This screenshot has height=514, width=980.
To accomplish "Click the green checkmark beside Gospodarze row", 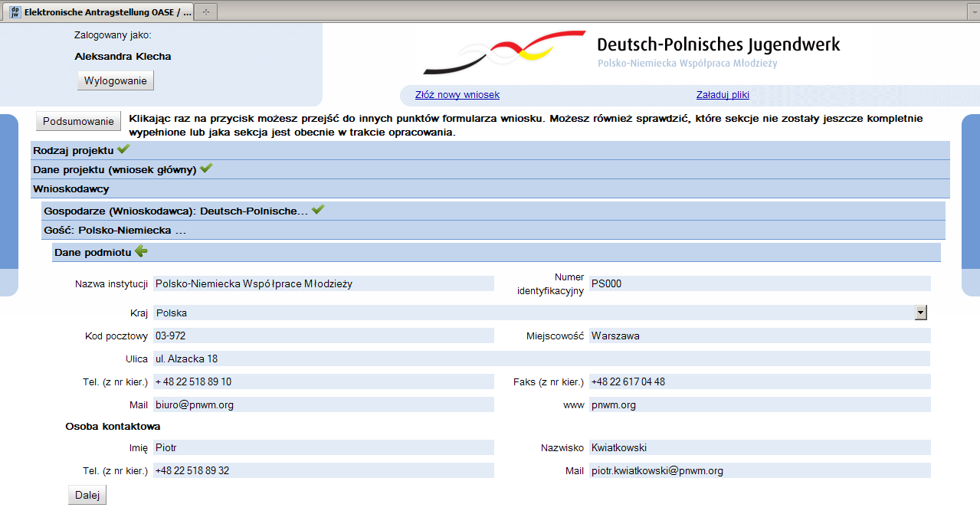I will 319,209.
